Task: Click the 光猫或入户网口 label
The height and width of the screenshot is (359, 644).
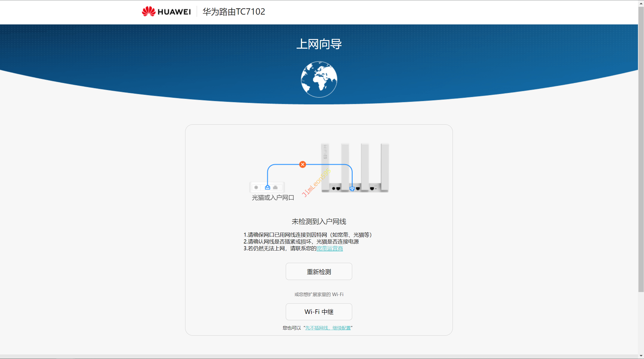Action: [x=273, y=198]
